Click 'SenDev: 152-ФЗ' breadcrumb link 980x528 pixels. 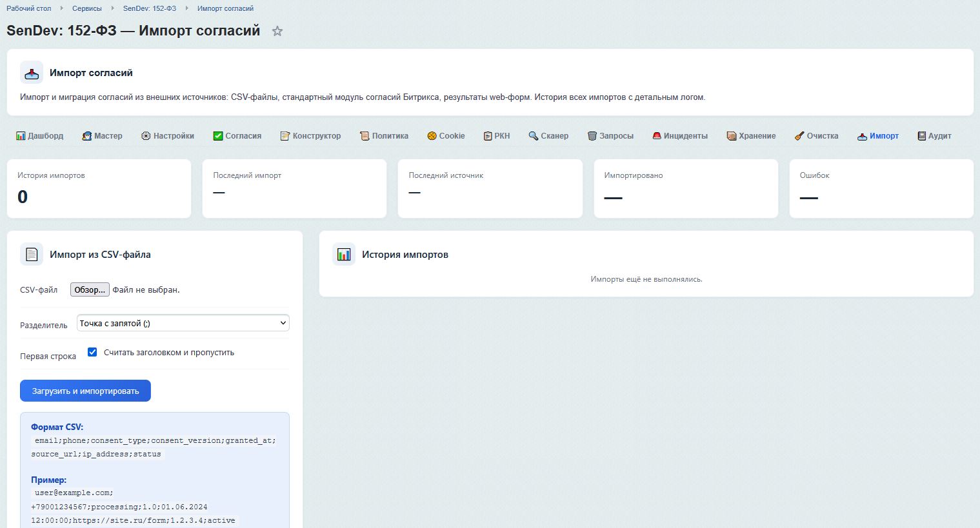click(x=150, y=8)
